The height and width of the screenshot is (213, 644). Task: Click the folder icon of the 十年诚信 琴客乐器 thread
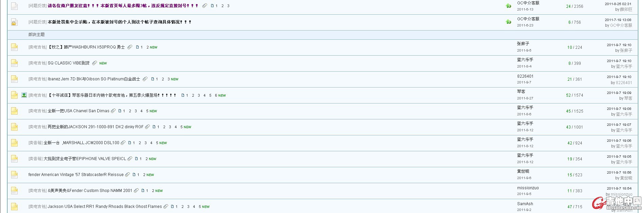[14, 95]
